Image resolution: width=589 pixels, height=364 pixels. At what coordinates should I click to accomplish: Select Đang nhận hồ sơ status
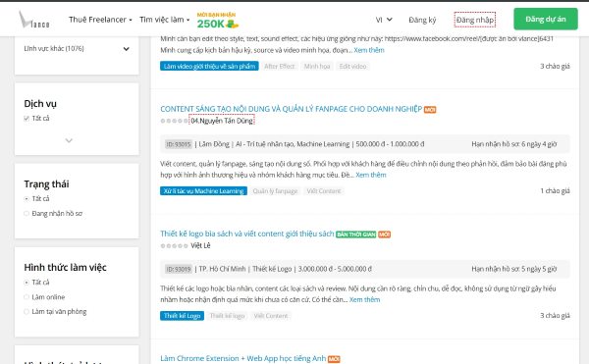tap(27, 214)
